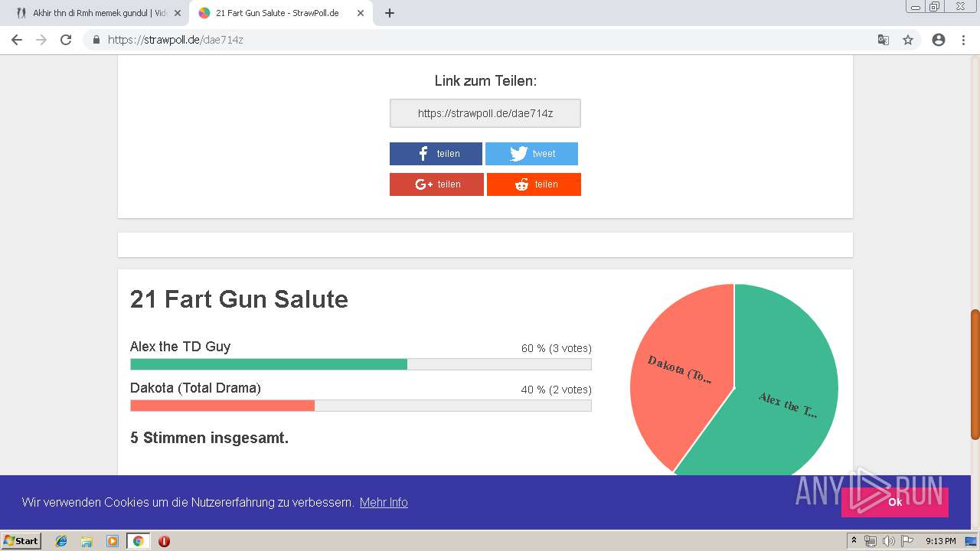The image size is (980, 551).
Task: Bookmark this page with the star
Action: [908, 40]
